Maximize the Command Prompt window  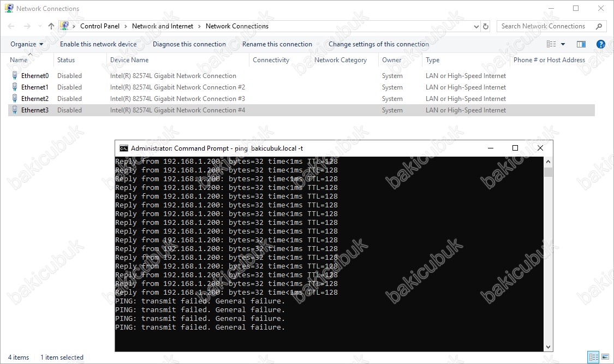[x=515, y=148]
